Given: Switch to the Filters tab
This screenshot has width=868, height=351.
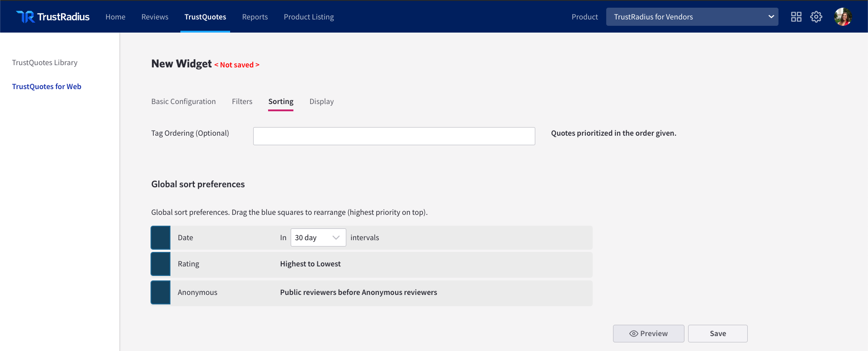Looking at the screenshot, I should pos(242,101).
